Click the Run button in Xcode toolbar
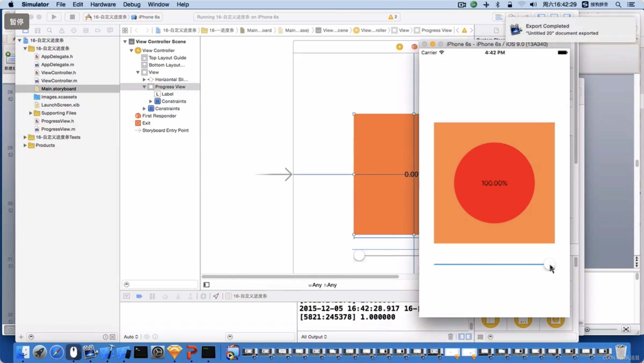644x363 pixels. [x=53, y=17]
